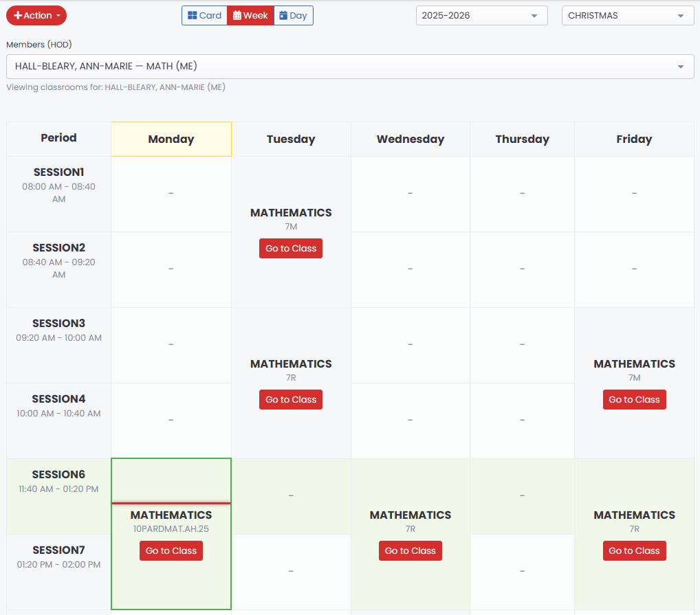Click the Members (HOD) label
Screen dimensions: 700x615
tap(39, 45)
